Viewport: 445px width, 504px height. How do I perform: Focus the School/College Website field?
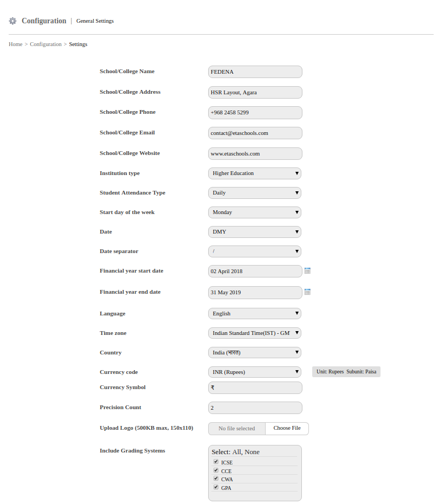coord(255,154)
